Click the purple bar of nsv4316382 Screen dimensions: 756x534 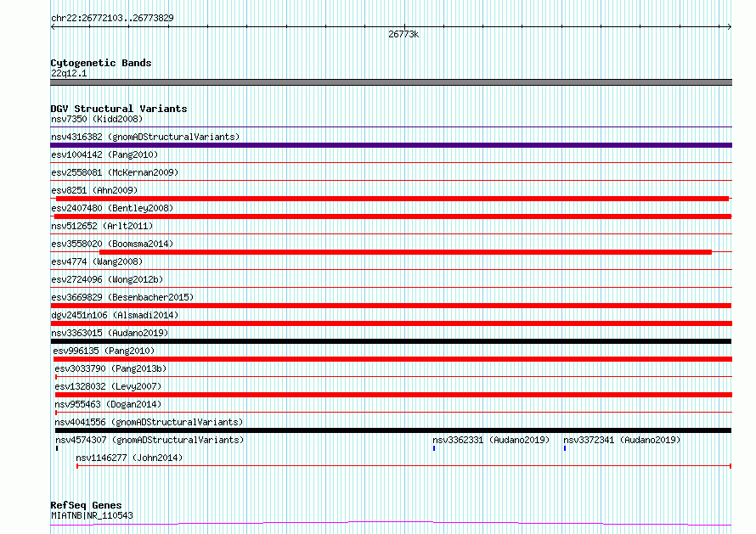pyautogui.click(x=391, y=145)
